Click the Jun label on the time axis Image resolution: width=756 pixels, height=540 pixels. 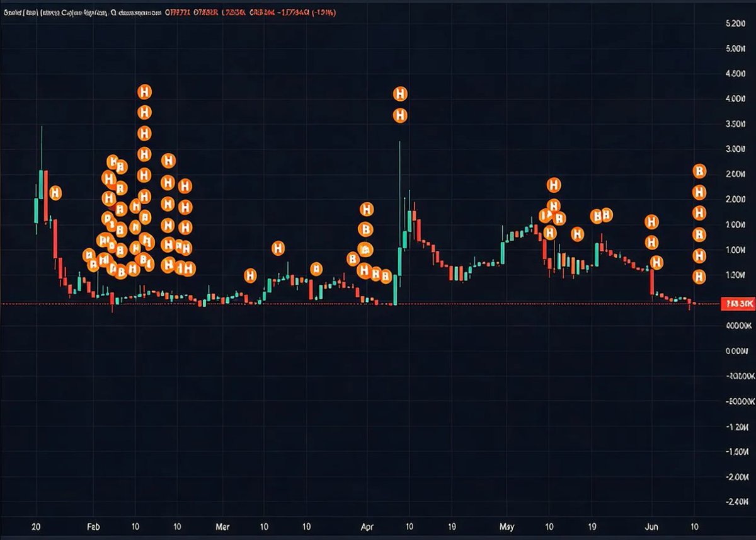point(651,526)
